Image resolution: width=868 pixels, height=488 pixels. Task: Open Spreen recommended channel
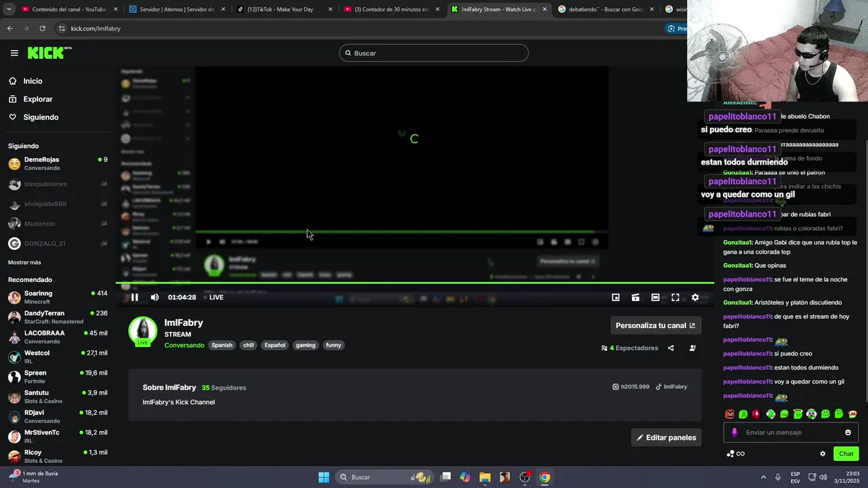(x=58, y=376)
